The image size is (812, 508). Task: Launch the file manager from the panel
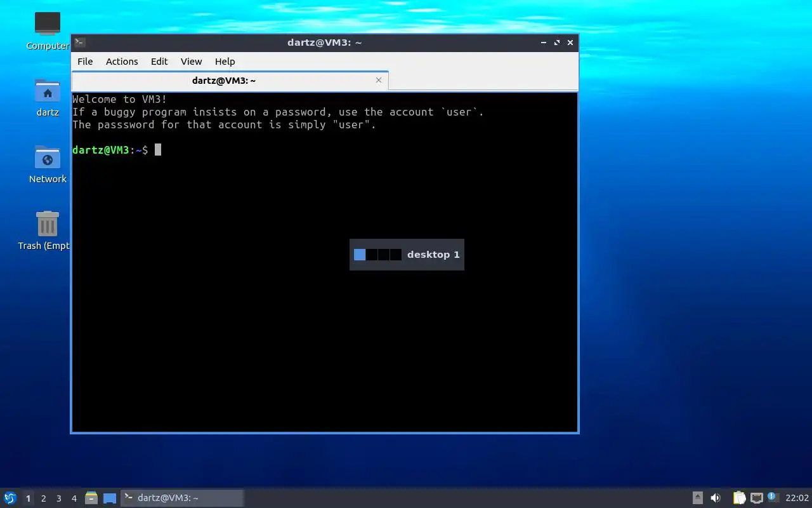tap(91, 498)
